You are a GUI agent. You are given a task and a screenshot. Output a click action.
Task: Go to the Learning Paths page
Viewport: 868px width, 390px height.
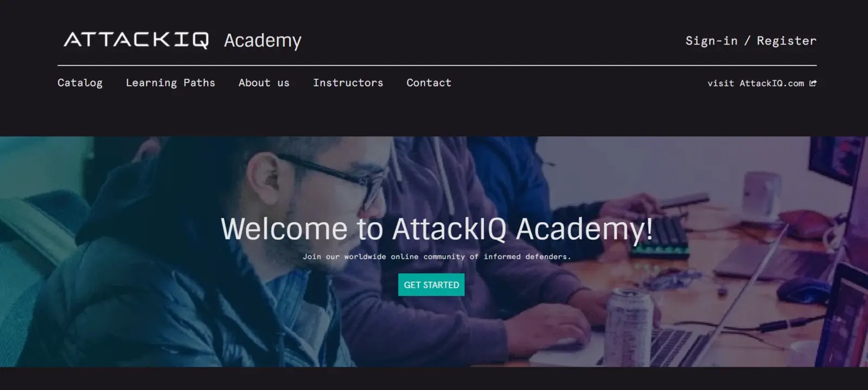(x=170, y=83)
